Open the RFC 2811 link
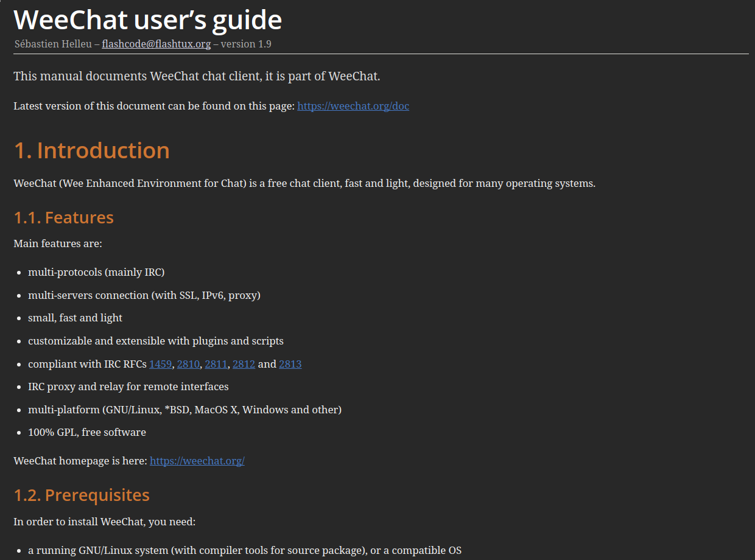Screen dimensions: 755x560 [216, 364]
